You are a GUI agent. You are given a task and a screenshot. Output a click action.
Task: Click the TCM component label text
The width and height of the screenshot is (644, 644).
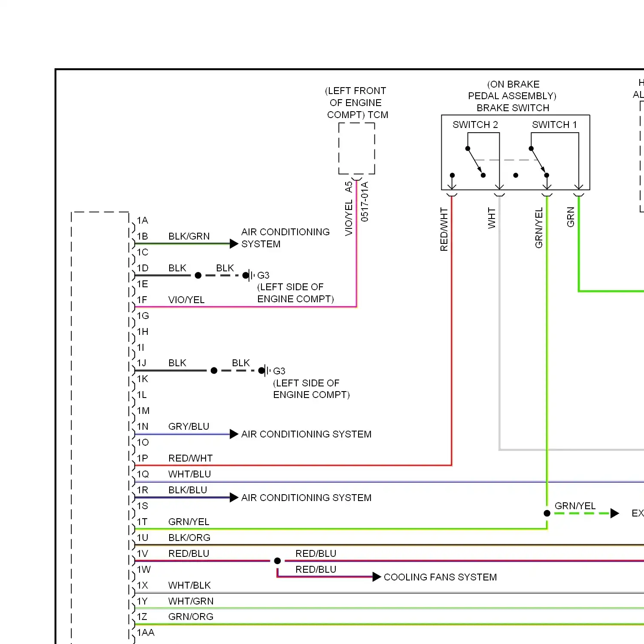[378, 115]
